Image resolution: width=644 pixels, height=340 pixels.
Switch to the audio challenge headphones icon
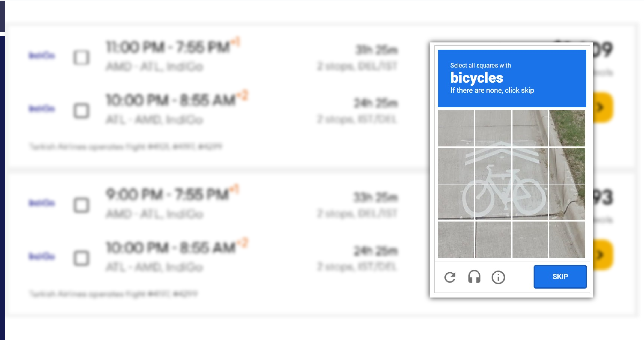(474, 277)
